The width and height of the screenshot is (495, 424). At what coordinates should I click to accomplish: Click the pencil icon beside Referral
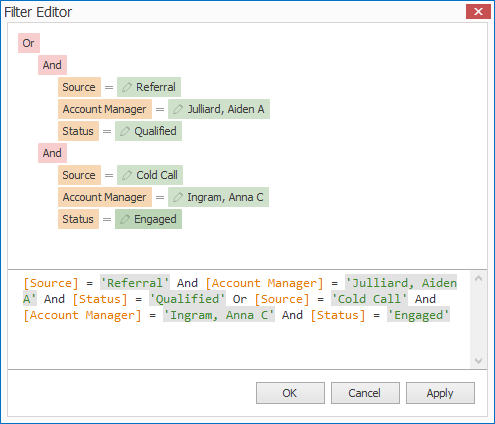(127, 87)
